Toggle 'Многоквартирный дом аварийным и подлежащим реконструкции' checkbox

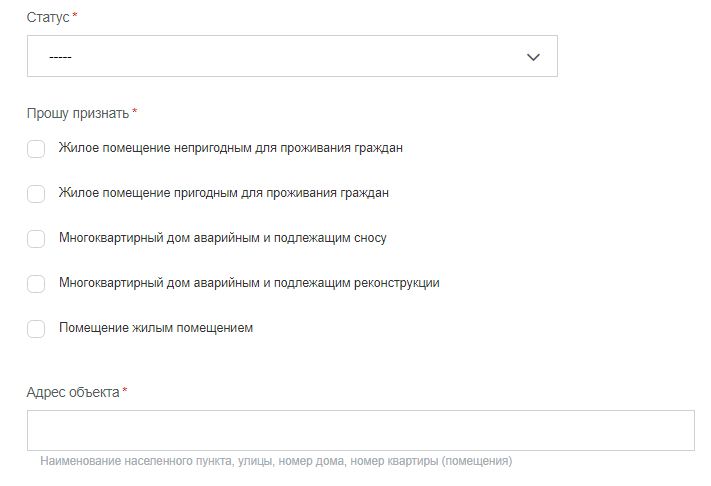(x=36, y=284)
